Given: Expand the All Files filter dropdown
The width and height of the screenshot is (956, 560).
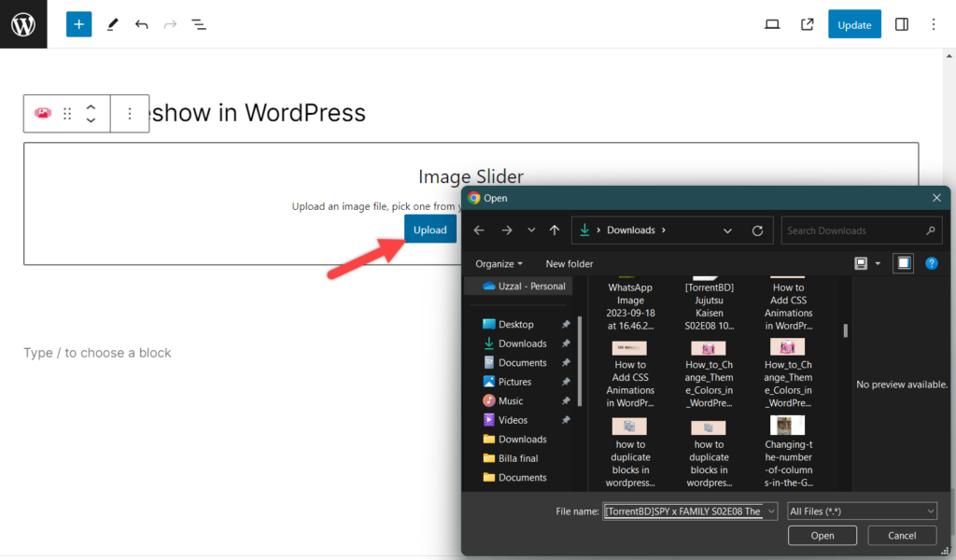Looking at the screenshot, I should (861, 511).
